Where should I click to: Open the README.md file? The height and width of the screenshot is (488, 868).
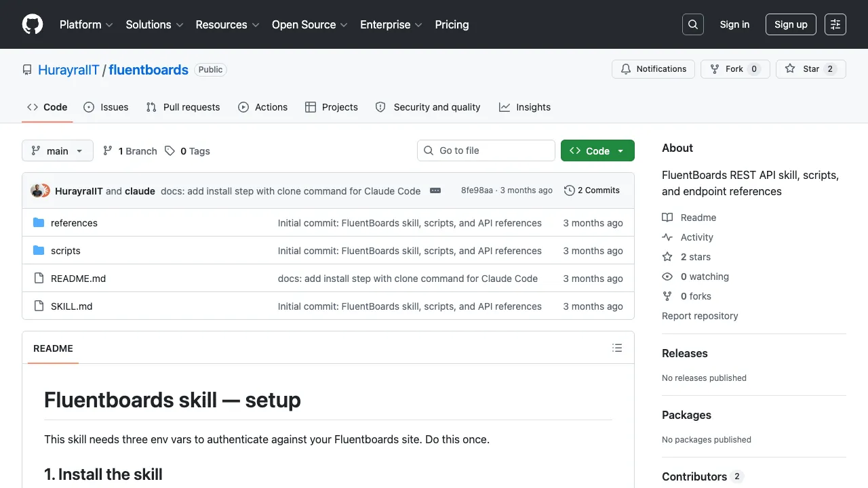click(78, 279)
